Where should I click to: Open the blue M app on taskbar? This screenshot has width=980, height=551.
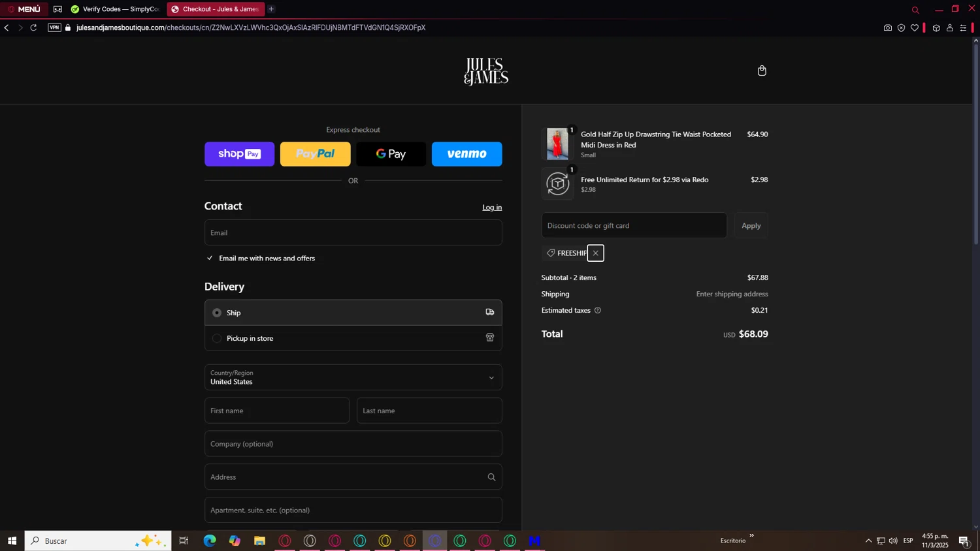tap(535, 541)
